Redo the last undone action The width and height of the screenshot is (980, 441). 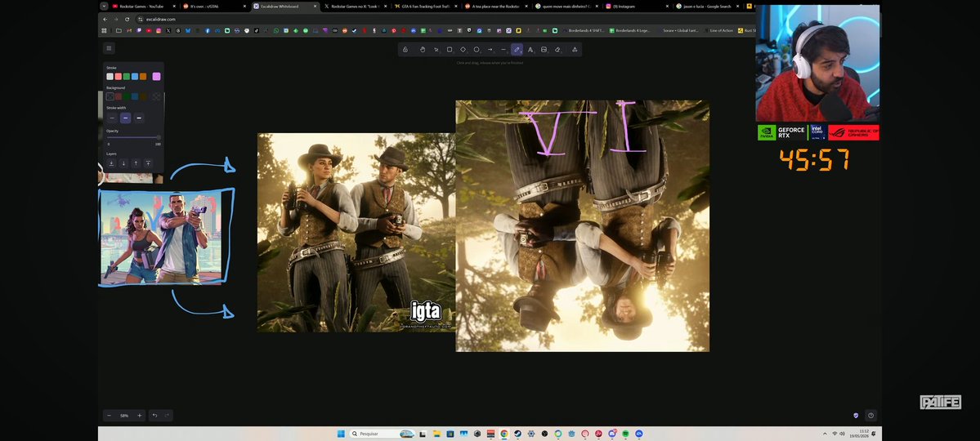(x=167, y=416)
